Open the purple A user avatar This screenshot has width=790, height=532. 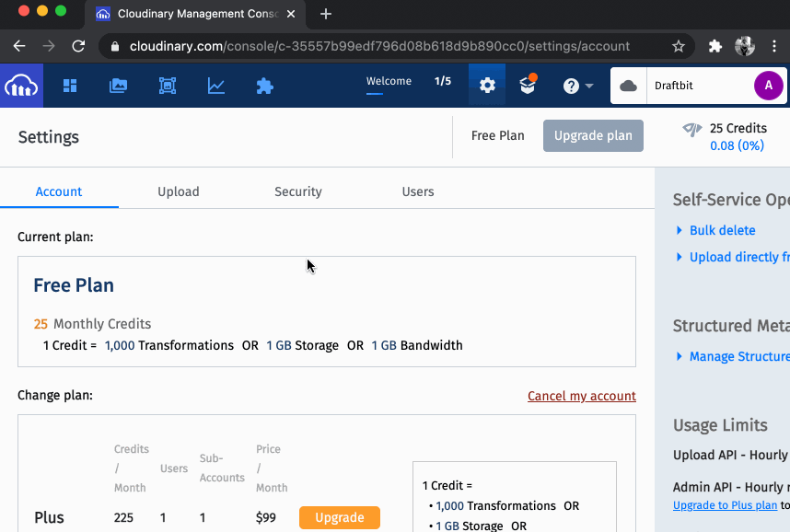[x=768, y=86]
